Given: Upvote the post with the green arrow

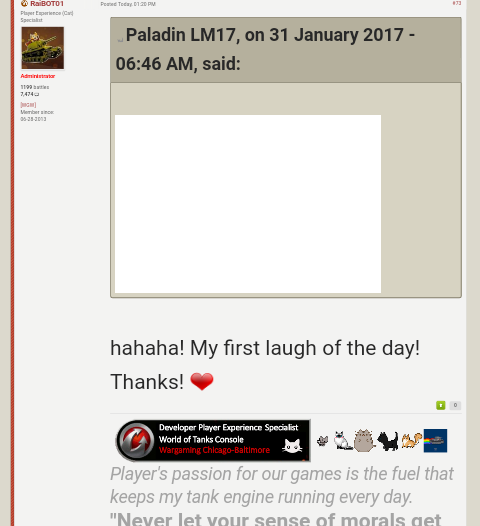Looking at the screenshot, I should coord(440,405).
